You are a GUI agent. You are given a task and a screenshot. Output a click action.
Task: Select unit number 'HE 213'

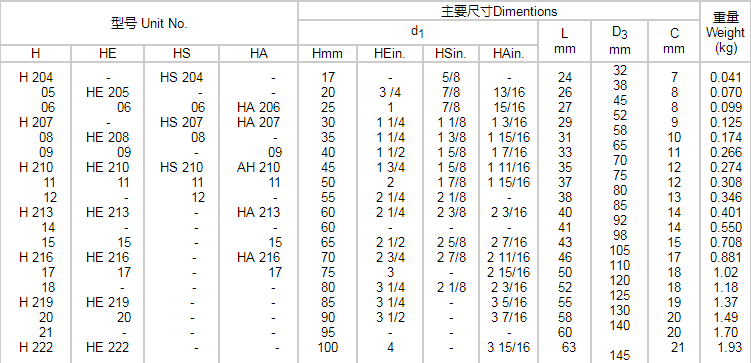click(108, 213)
